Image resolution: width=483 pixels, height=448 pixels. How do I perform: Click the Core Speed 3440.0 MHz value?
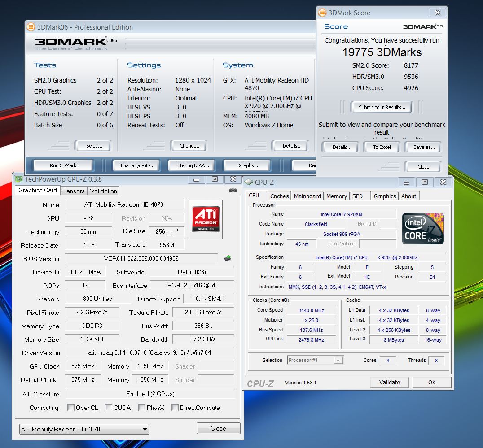(x=311, y=310)
